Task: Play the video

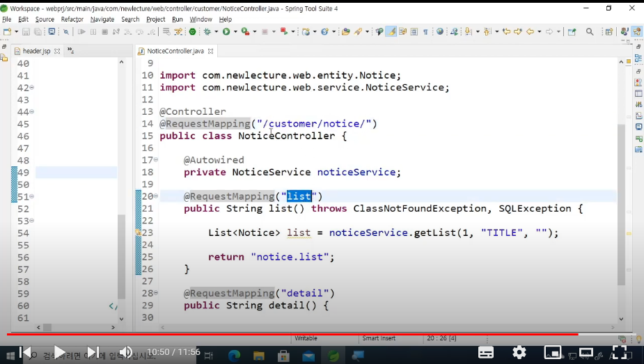Action: tap(60, 352)
